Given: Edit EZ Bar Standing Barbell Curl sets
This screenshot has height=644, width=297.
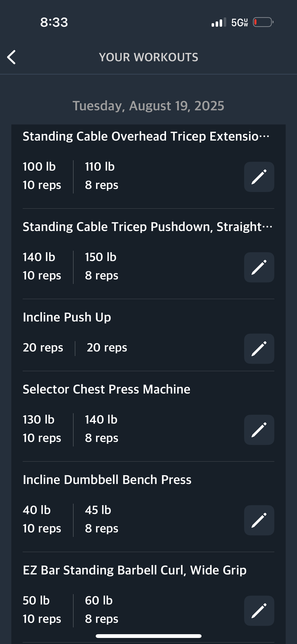Looking at the screenshot, I should (259, 611).
